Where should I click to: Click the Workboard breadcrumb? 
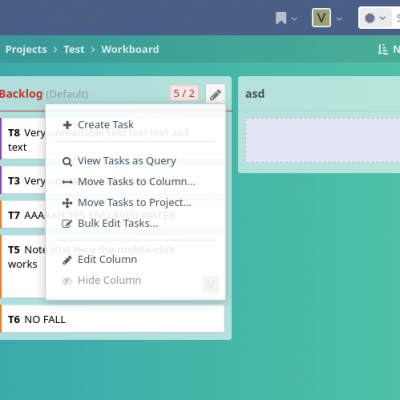(130, 49)
